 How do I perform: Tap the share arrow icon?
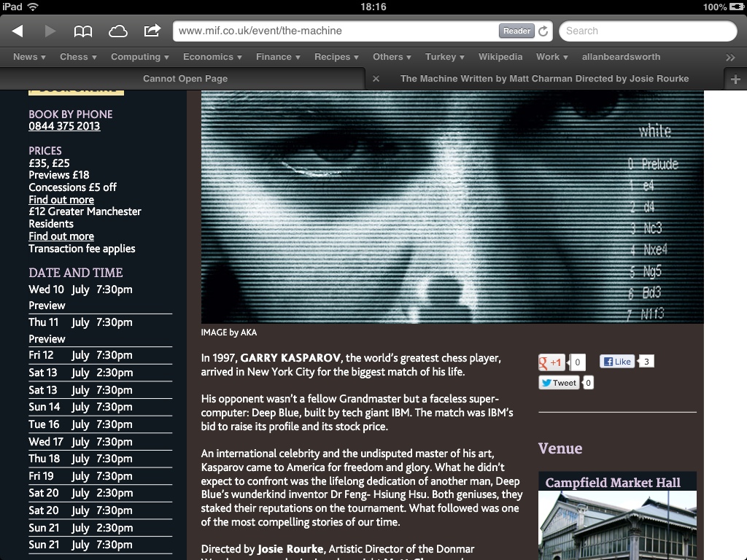pyautogui.click(x=152, y=31)
